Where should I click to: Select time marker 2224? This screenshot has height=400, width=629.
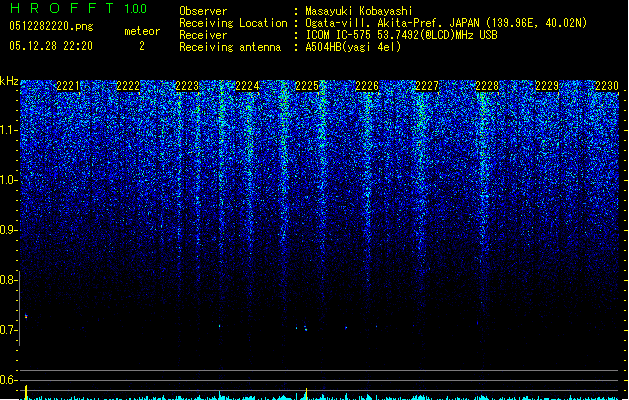point(247,86)
